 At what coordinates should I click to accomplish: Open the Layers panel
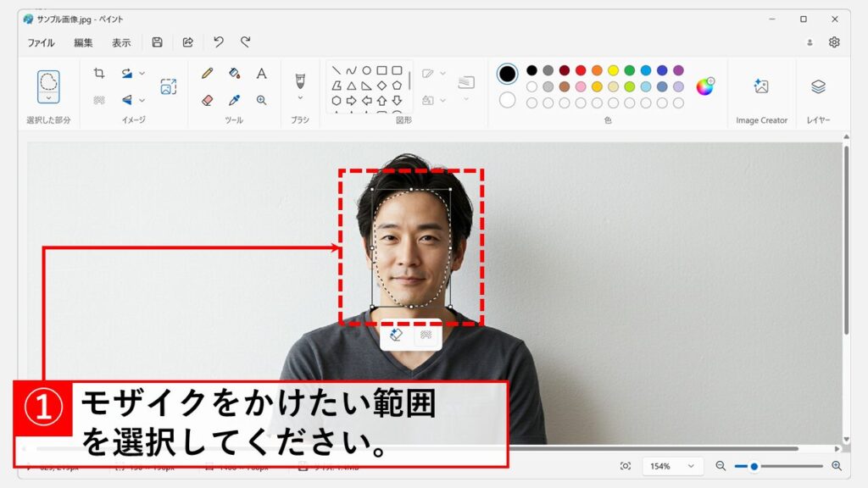tap(818, 86)
